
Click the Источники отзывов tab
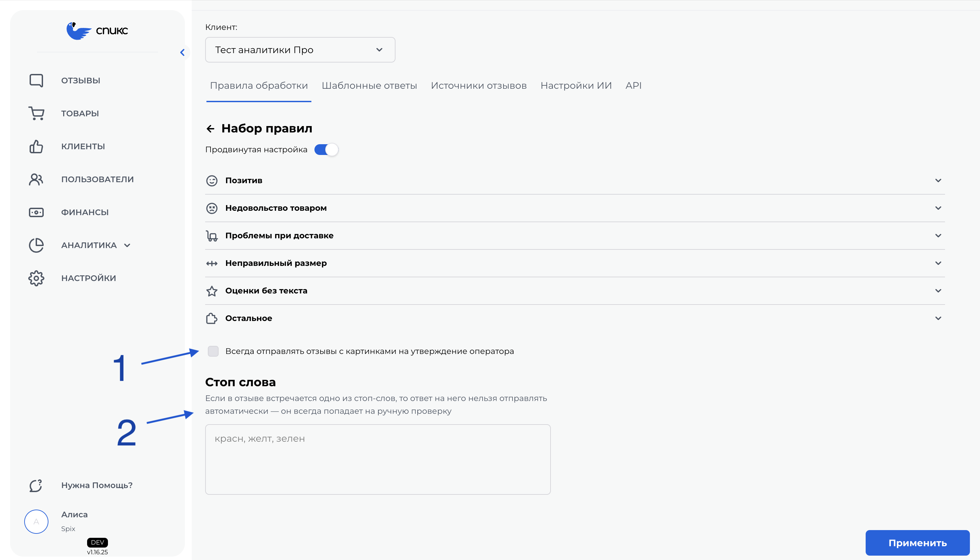click(x=479, y=85)
